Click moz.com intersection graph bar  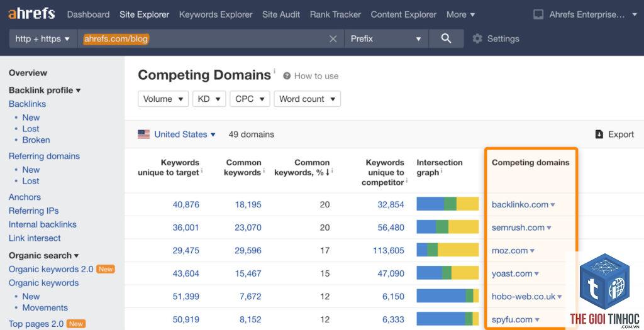(x=448, y=250)
